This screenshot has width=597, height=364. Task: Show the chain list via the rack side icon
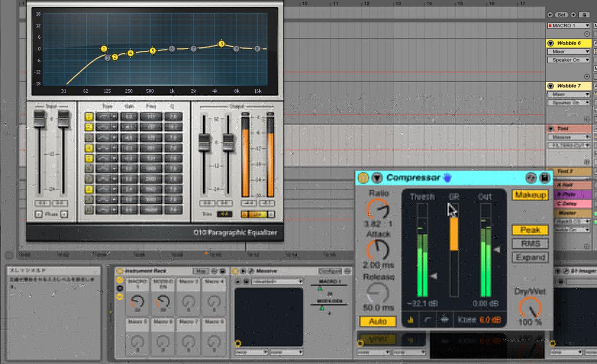pyautogui.click(x=120, y=289)
